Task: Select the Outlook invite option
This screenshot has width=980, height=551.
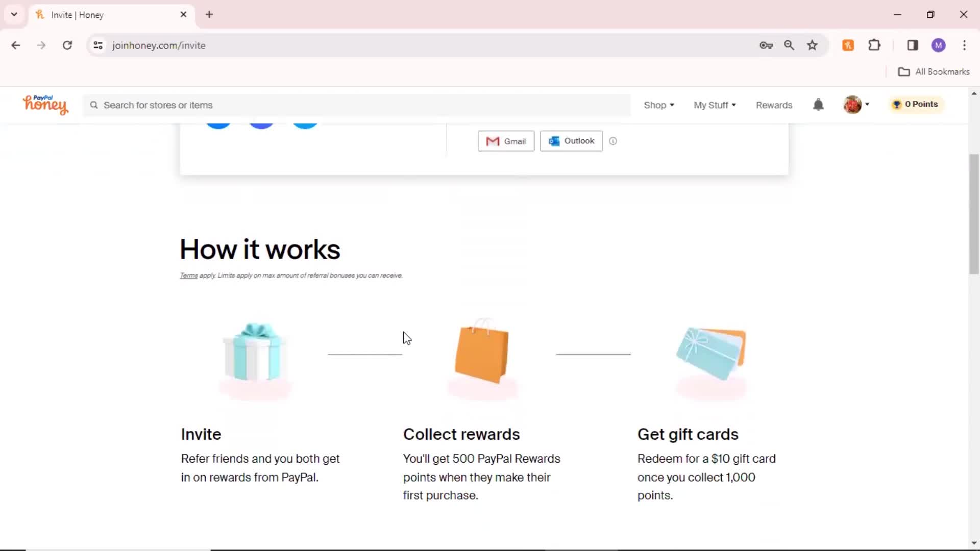Action: click(x=572, y=141)
